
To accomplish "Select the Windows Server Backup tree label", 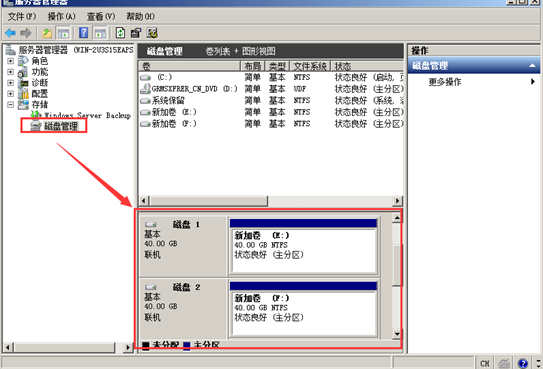I will 88,115.
